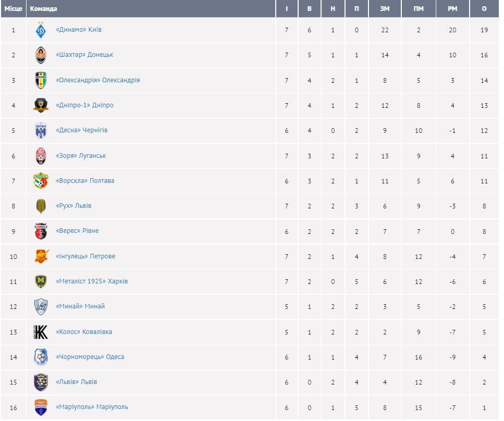Click the Zorya Luhansk club logo
This screenshot has height=421, width=504.
pyautogui.click(x=41, y=156)
